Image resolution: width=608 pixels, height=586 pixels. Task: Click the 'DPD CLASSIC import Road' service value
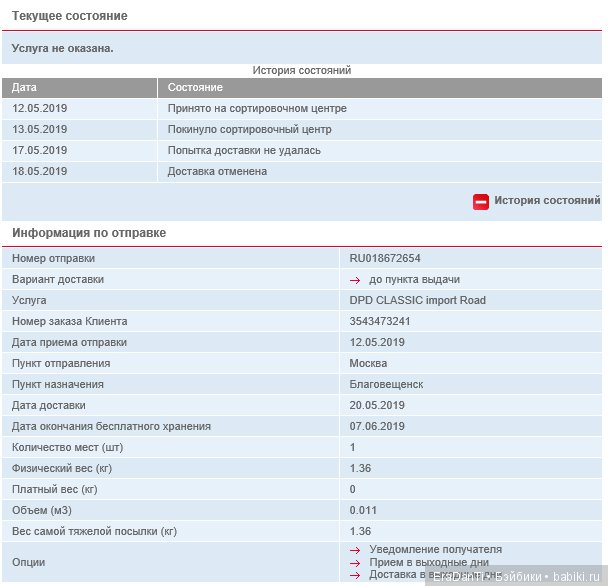point(417,300)
